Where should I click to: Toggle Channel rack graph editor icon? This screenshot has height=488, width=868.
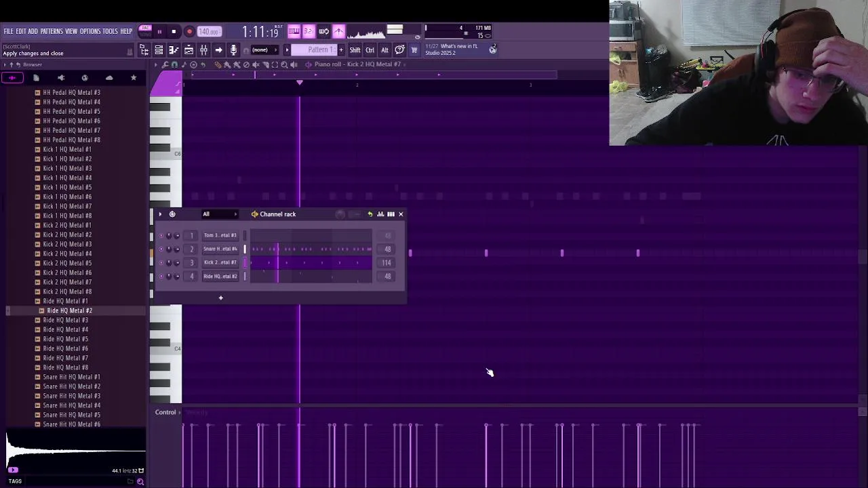click(x=380, y=214)
